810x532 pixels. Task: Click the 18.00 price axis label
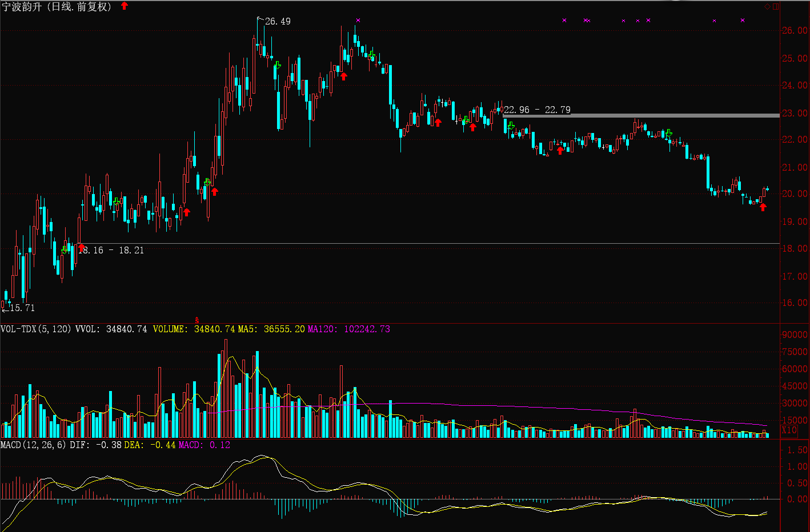click(795, 248)
